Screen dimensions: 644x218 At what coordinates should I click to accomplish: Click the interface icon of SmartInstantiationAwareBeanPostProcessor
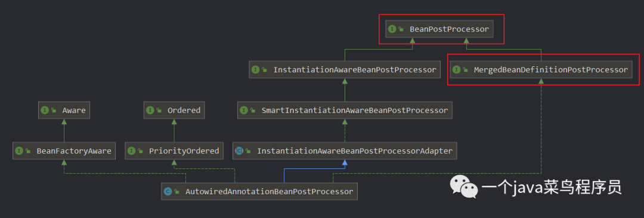pyautogui.click(x=244, y=110)
